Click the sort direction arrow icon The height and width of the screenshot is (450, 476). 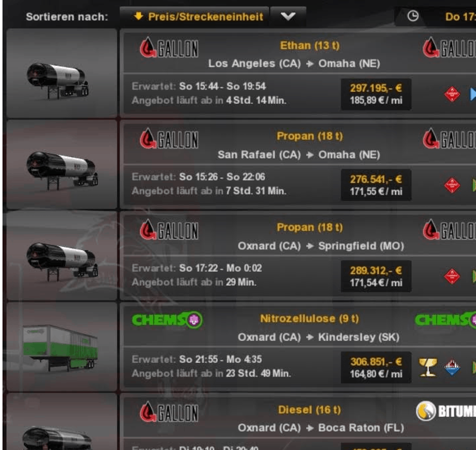(x=138, y=16)
